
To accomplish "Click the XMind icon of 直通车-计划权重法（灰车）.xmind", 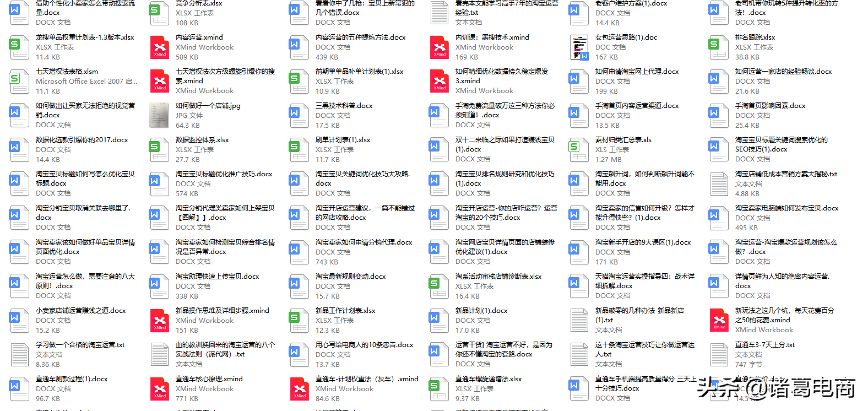I will click(300, 389).
